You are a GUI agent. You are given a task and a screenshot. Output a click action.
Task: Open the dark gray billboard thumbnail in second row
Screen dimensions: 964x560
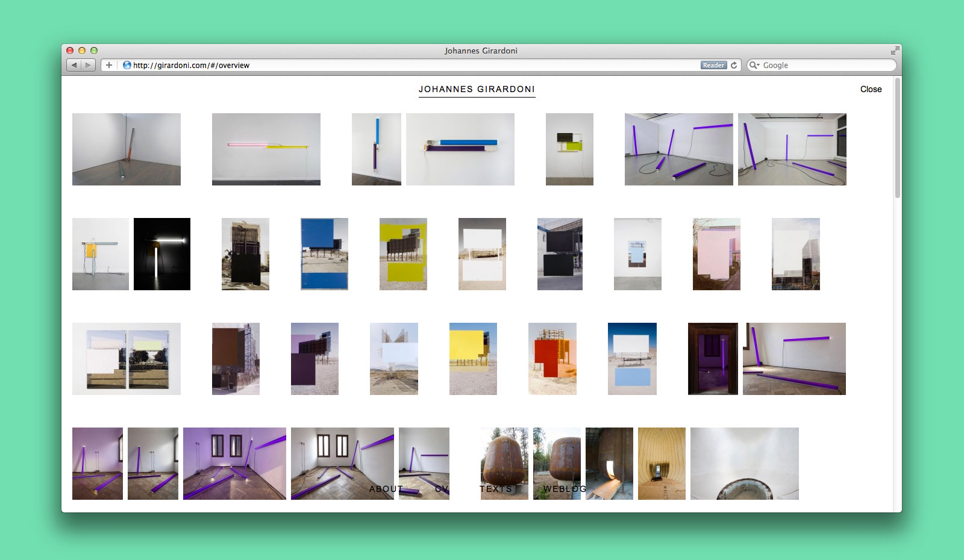(560, 254)
